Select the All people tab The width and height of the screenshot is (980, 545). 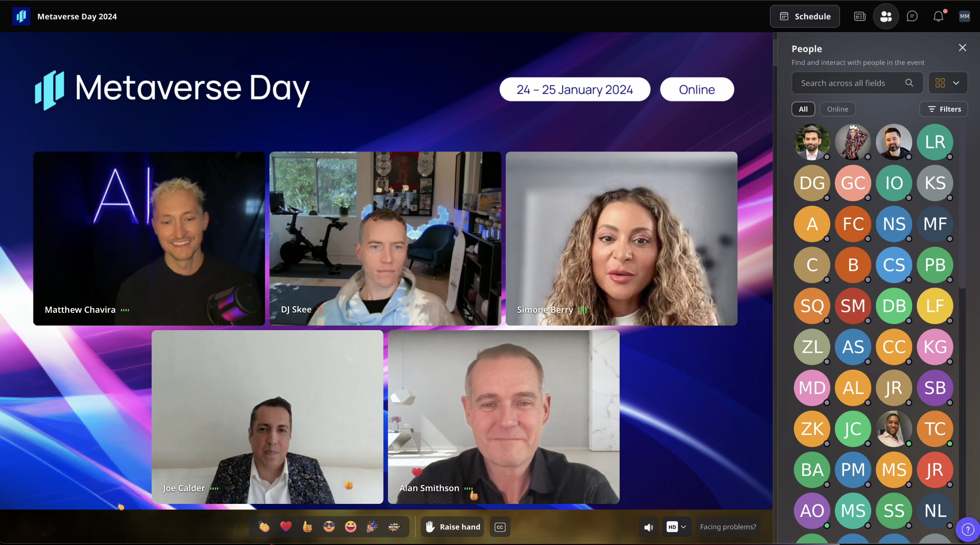point(803,109)
